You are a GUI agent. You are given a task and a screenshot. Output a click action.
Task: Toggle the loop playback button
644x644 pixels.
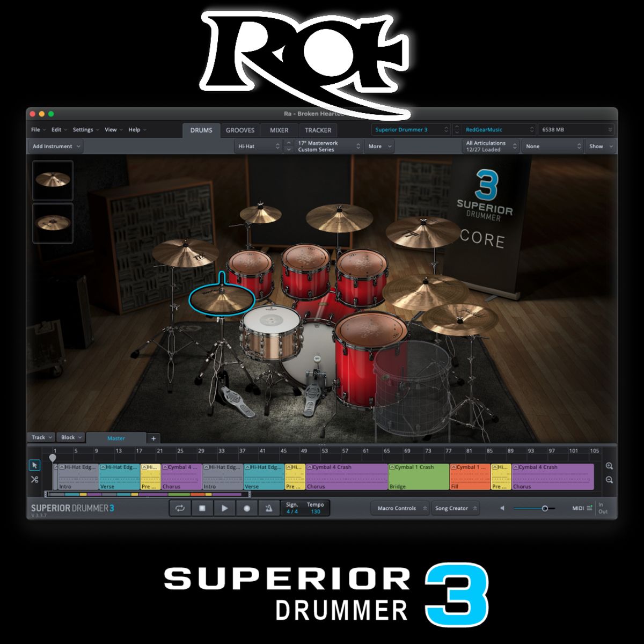click(180, 508)
